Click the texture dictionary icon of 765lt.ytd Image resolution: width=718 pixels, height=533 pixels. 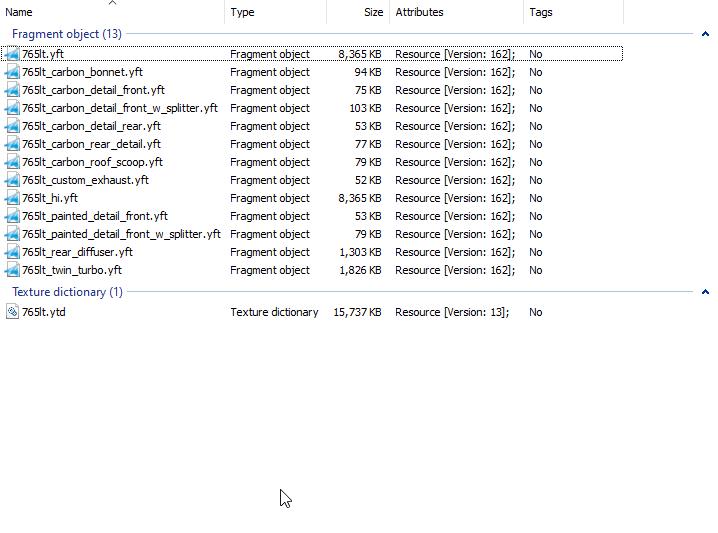click(x=12, y=312)
